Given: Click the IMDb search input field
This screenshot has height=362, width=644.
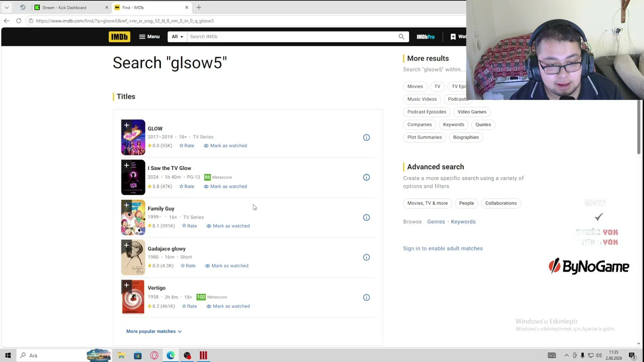Looking at the screenshot, I should tap(292, 37).
